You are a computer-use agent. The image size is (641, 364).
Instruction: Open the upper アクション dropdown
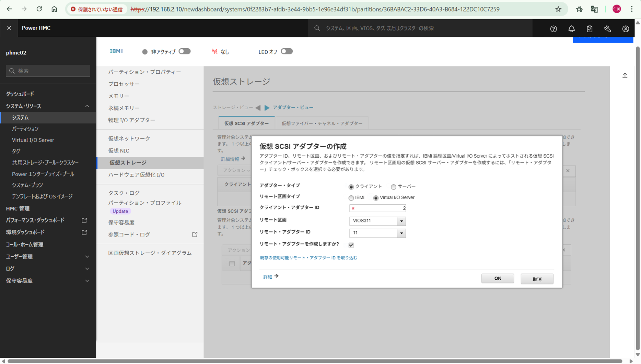[236, 170]
